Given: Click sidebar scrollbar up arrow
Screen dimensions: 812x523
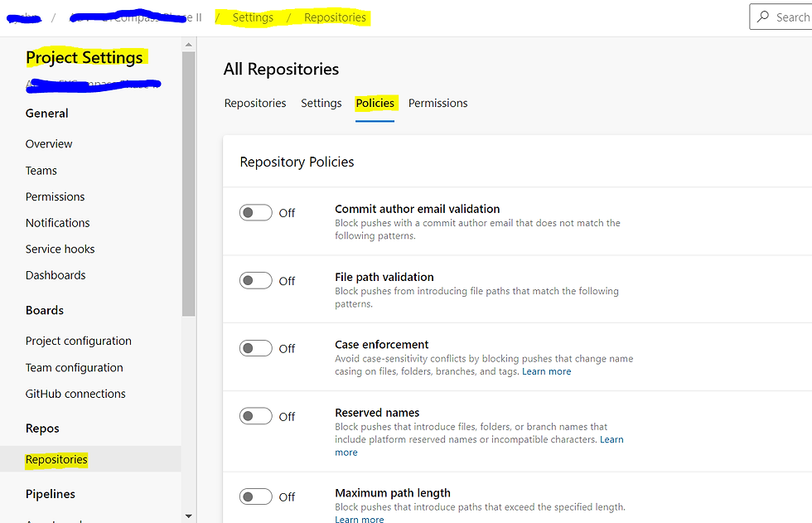Looking at the screenshot, I should 189,45.
